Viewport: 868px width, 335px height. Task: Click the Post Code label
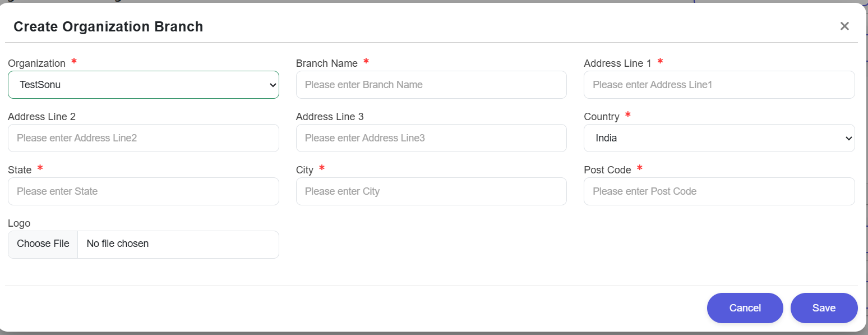tap(607, 170)
